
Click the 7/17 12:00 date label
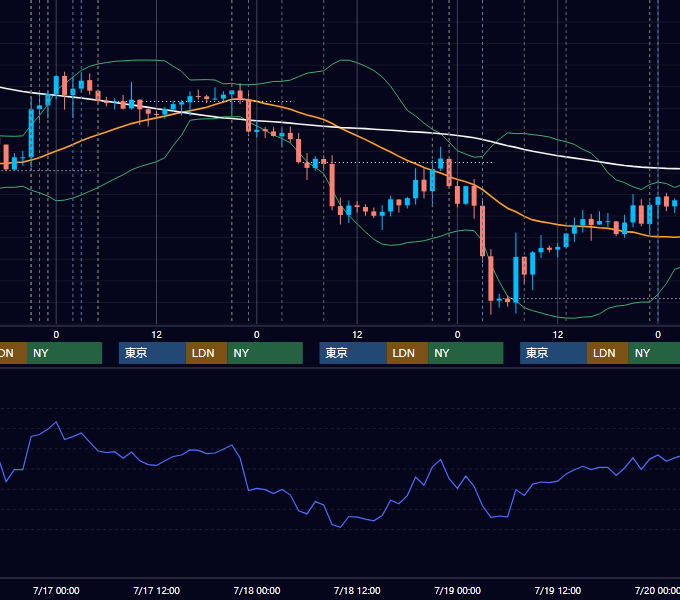click(157, 590)
